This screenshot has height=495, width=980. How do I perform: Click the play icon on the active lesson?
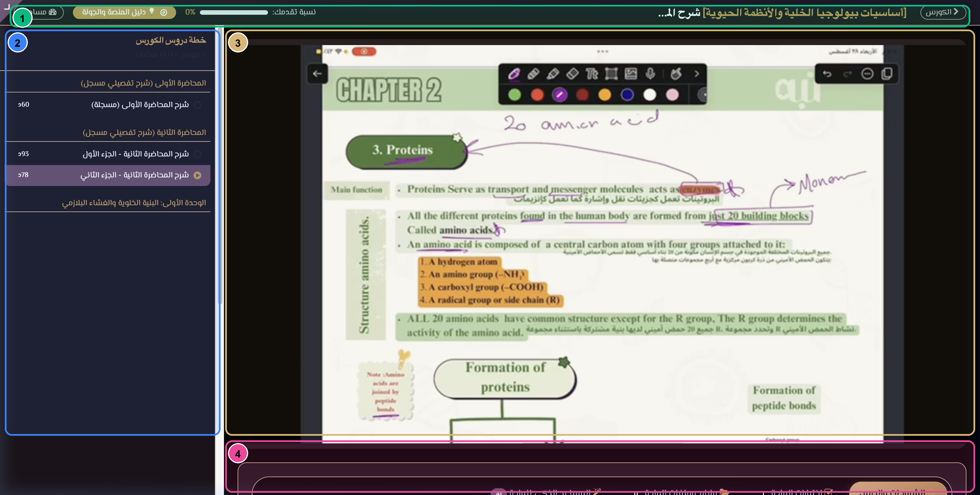[x=197, y=175]
